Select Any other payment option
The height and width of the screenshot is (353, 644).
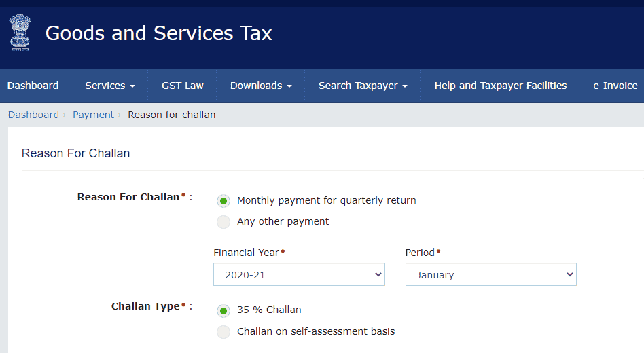point(223,222)
